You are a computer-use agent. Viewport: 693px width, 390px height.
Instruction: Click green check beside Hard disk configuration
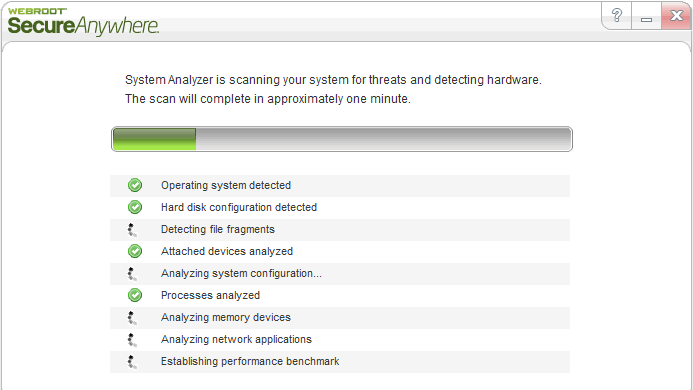135,207
